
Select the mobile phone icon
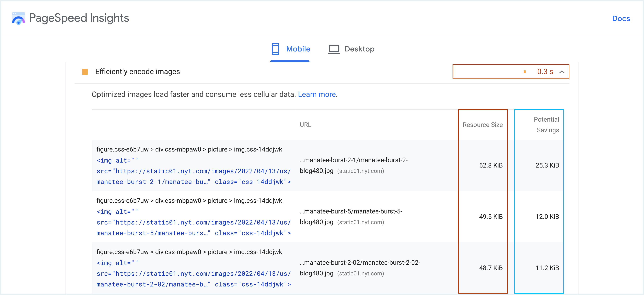coord(276,49)
